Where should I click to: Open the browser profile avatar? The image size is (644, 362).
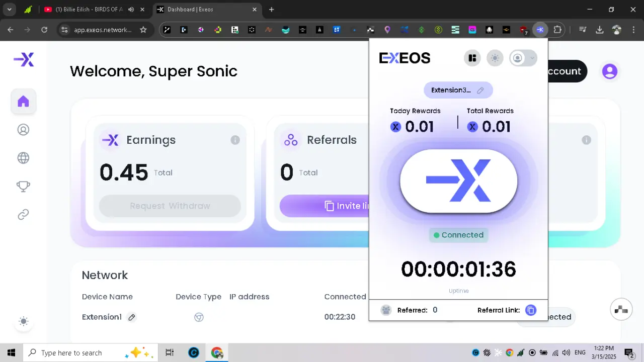click(617, 30)
